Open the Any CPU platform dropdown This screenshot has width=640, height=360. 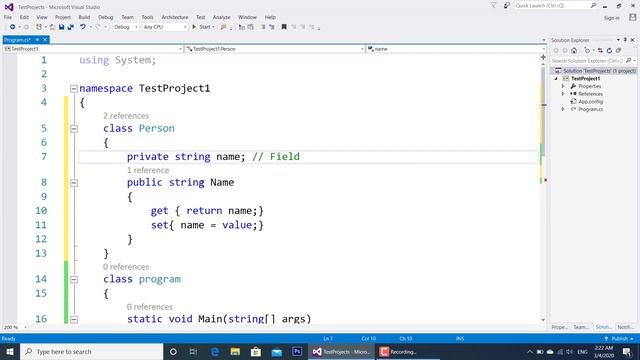tap(165, 27)
